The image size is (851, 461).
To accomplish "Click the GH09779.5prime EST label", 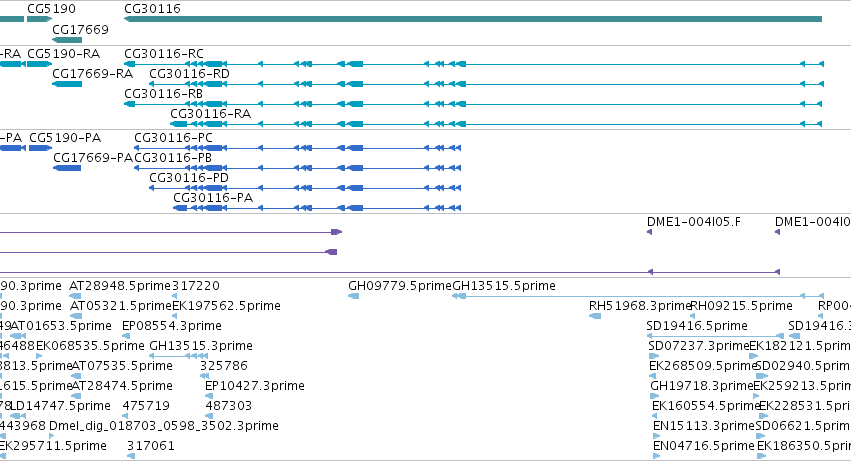I will (400, 286).
